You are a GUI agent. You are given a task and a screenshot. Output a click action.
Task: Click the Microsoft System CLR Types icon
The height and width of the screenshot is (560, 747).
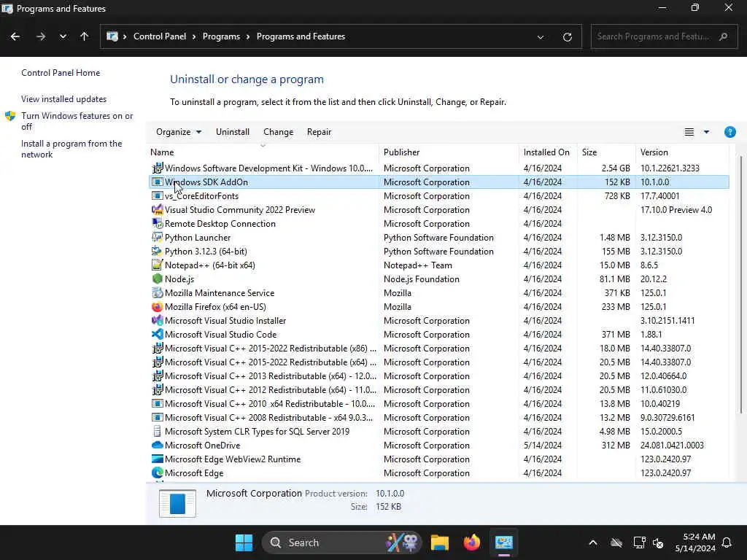pyautogui.click(x=158, y=432)
